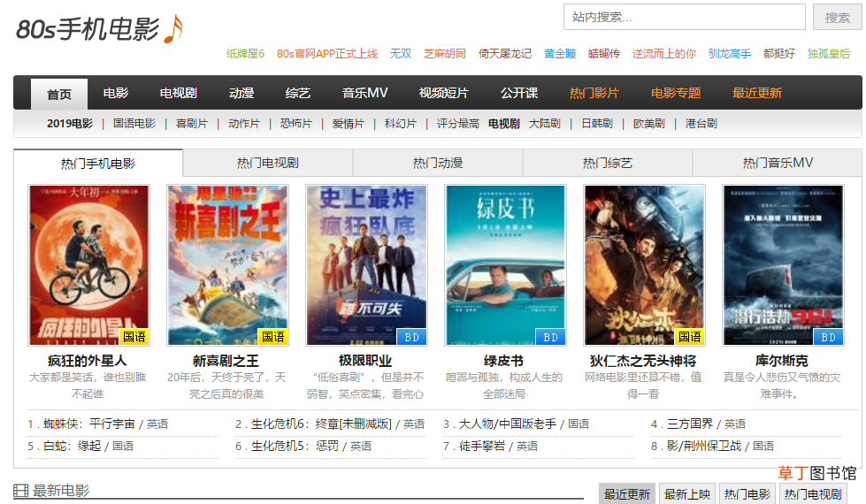Open the 最近更新 main nav item
Viewport: 866px width, 504px height.
pos(757,93)
